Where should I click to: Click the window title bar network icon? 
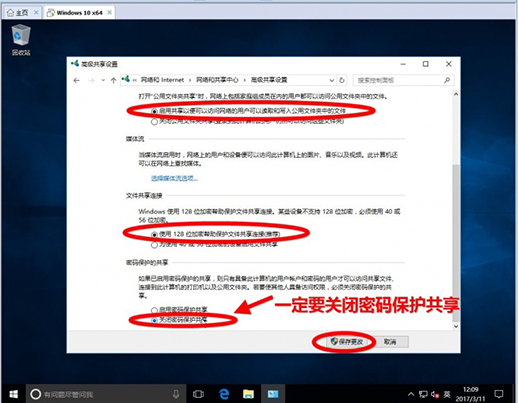click(75, 63)
